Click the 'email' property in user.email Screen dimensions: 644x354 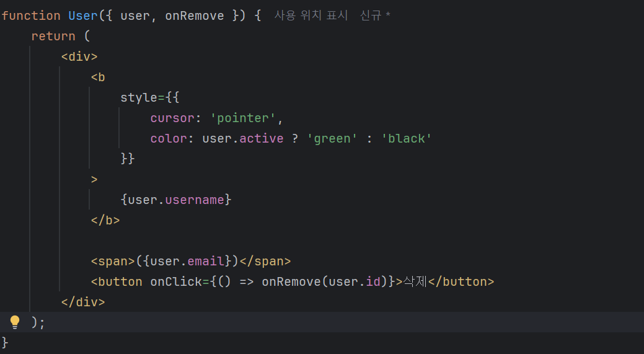click(x=206, y=262)
